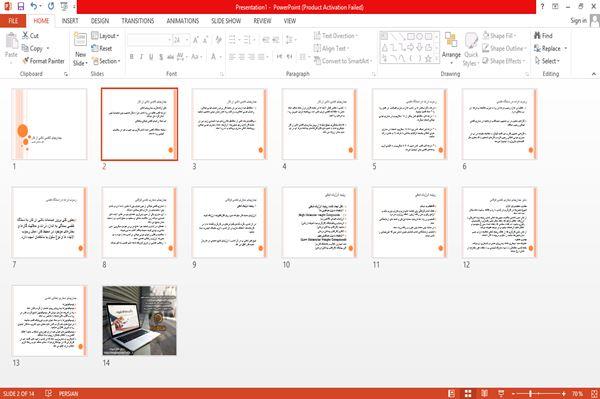The height and width of the screenshot is (399, 600).
Task: Open the Section dropdown menu
Action: click(x=106, y=61)
